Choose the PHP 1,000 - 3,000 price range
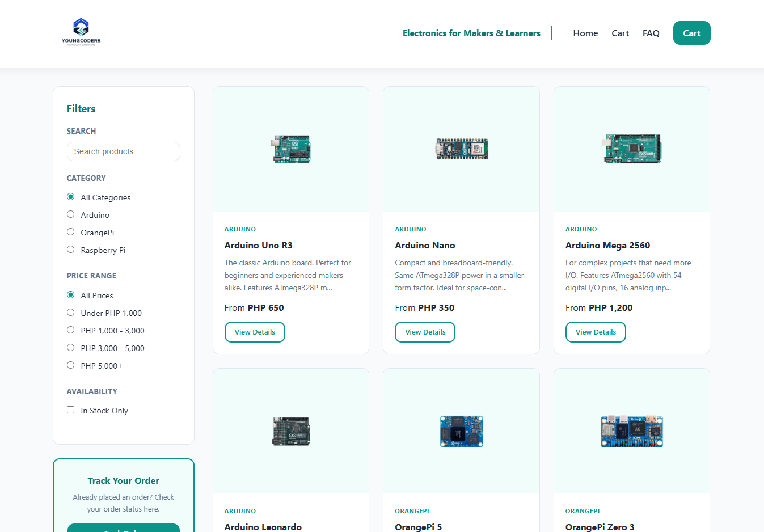The width and height of the screenshot is (764, 532). (x=71, y=330)
